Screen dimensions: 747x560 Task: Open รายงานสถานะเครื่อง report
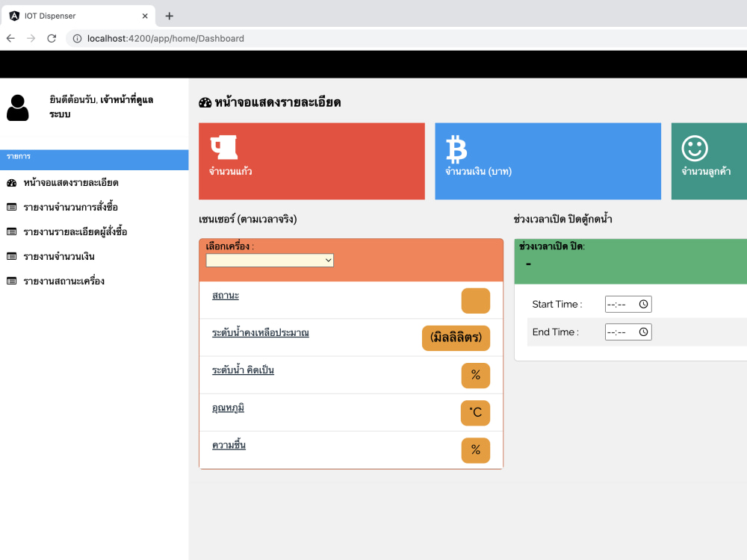[63, 281]
